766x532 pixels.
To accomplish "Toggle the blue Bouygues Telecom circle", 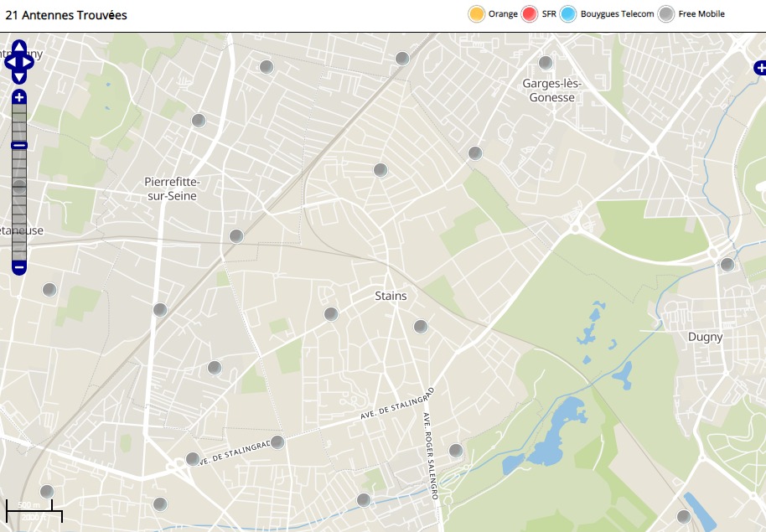I will tap(569, 14).
